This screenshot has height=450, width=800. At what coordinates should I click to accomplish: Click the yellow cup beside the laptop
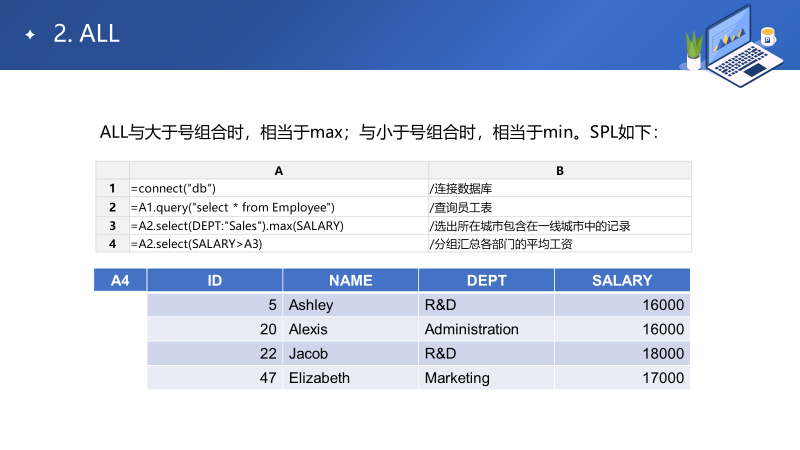coord(768,36)
